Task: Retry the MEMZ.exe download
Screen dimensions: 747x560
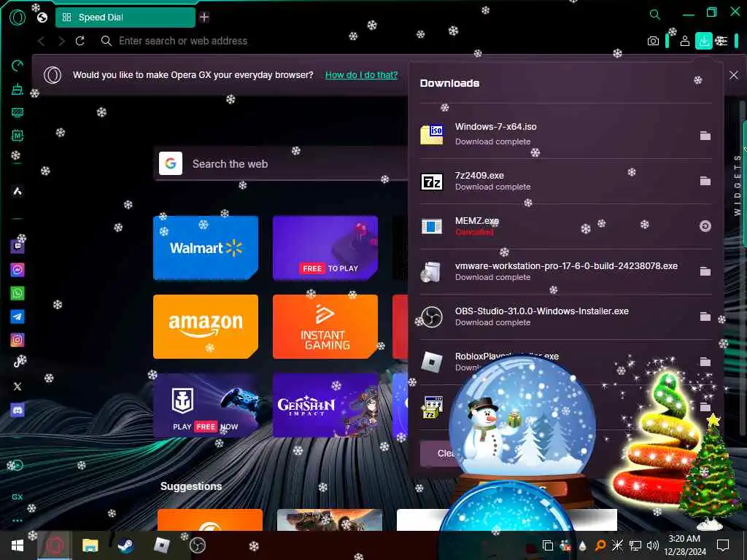Action: (705, 226)
